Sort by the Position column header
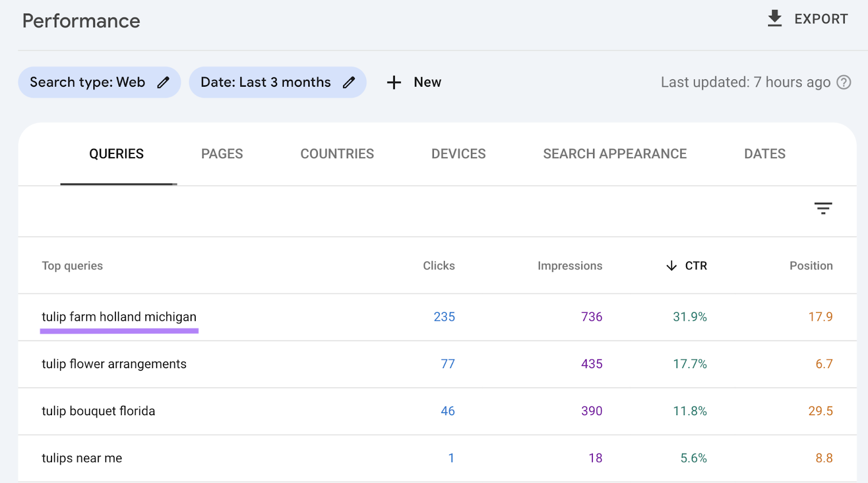Image resolution: width=868 pixels, height=483 pixels. point(810,266)
